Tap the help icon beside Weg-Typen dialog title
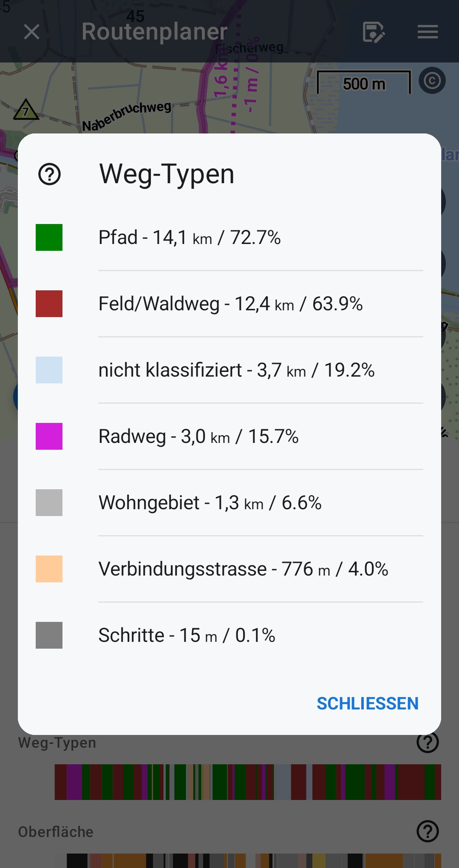 (50, 174)
